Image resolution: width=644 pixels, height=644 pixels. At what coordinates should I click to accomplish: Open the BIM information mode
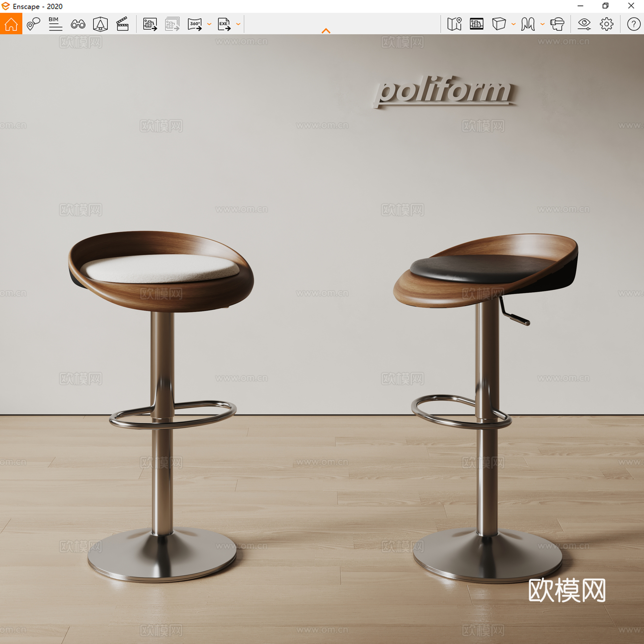click(54, 23)
